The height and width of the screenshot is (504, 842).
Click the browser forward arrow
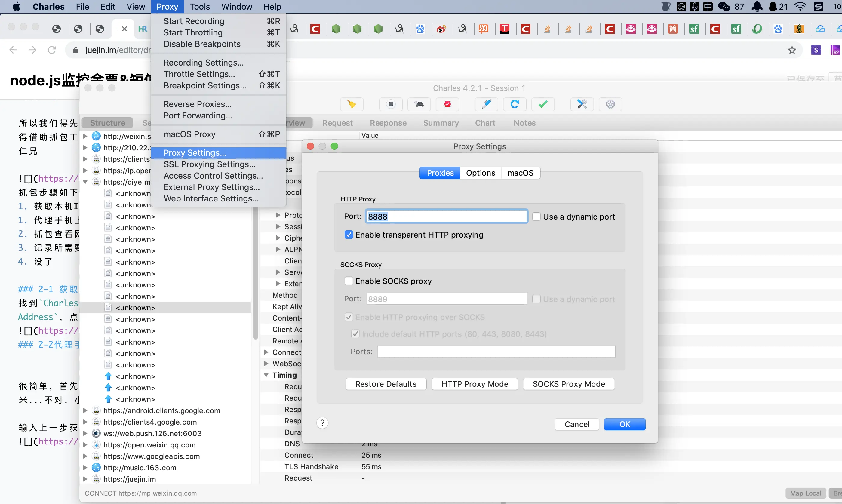(32, 50)
